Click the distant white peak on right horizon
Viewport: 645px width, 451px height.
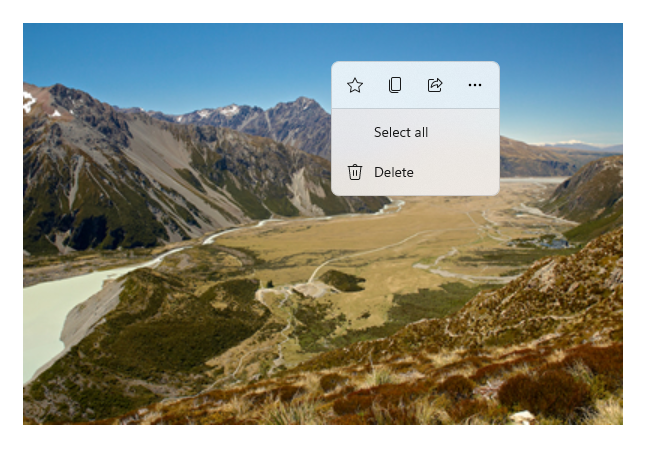point(570,142)
